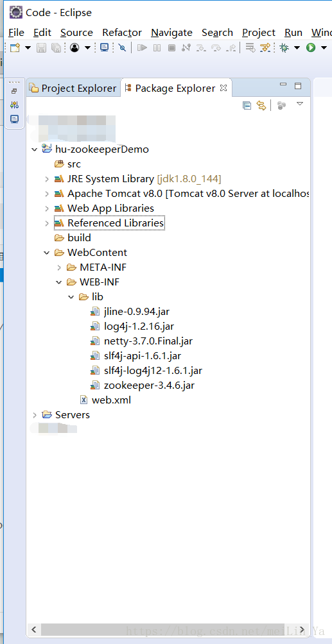Screen dimensions: 332x644
Task: Open the Edit menu
Action: [x=42, y=33]
